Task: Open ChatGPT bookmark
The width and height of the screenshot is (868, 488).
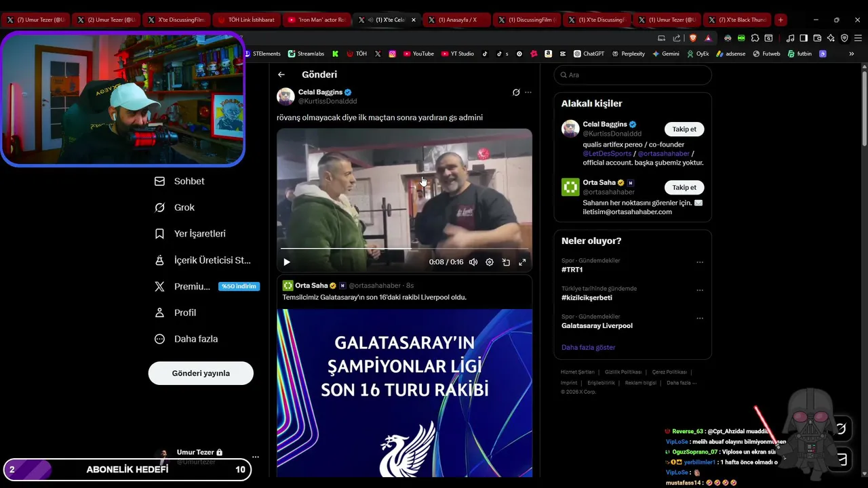Action: point(589,54)
